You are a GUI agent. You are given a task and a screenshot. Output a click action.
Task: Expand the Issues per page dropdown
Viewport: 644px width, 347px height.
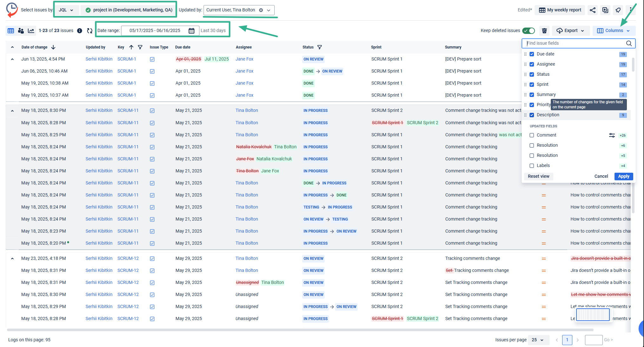[538, 340]
